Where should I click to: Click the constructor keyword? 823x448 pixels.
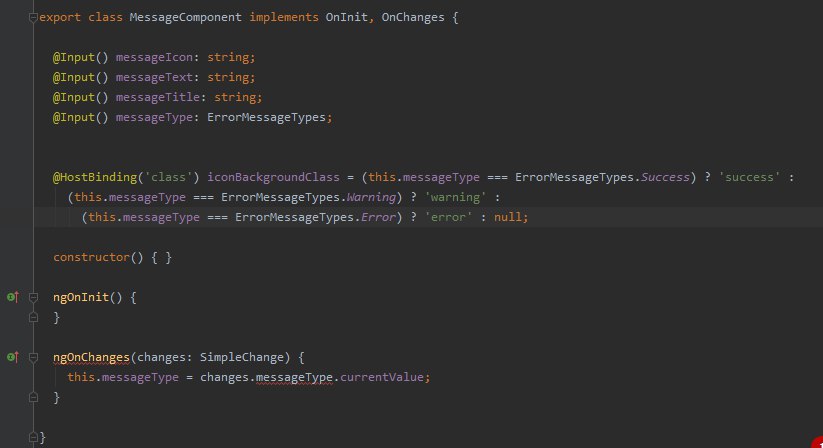[x=91, y=257]
